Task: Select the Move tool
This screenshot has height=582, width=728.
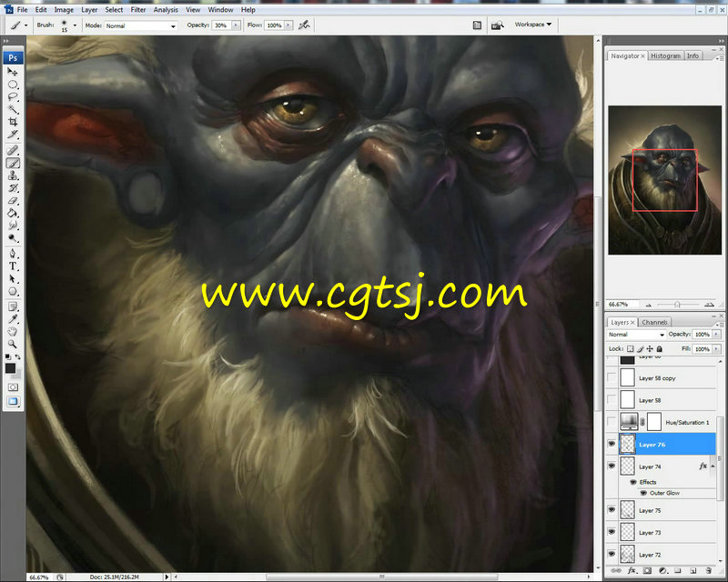Action: coord(13,72)
